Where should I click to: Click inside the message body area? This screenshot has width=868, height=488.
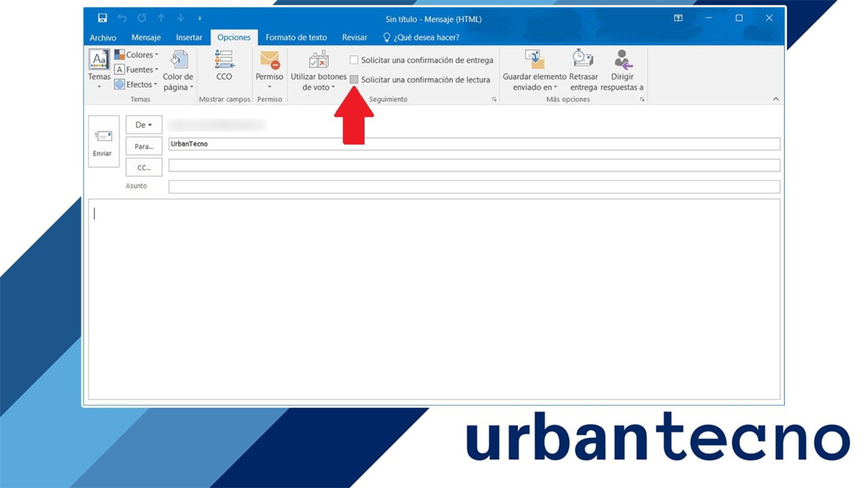[434, 299]
